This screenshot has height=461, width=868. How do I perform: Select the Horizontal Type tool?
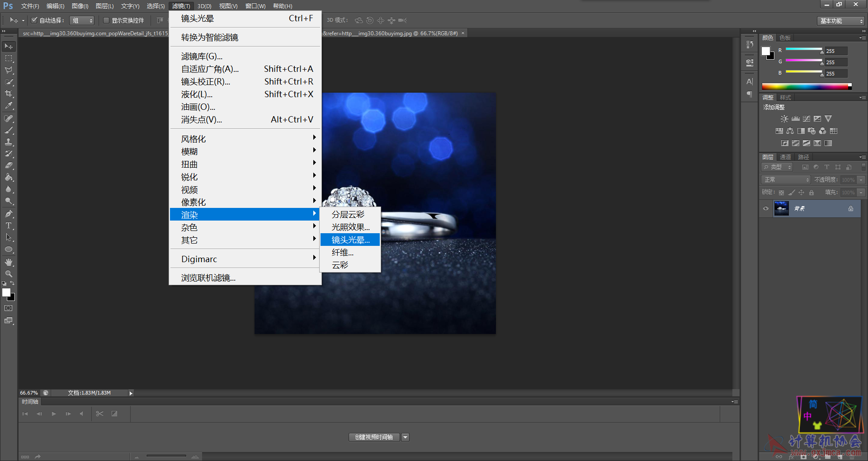(9, 226)
